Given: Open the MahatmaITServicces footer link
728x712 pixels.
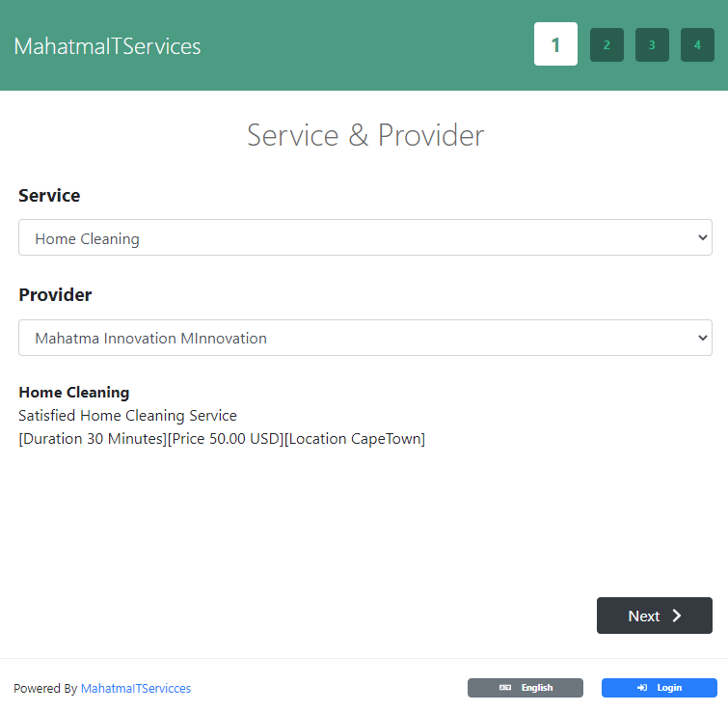Looking at the screenshot, I should 136,689.
